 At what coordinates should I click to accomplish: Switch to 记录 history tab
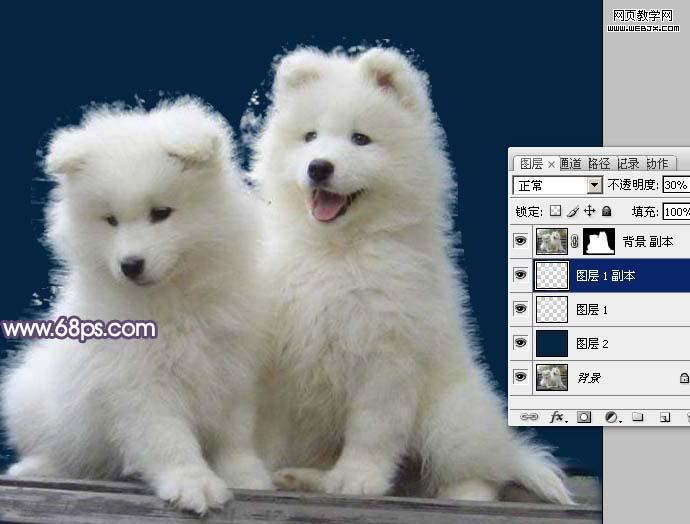(x=628, y=164)
